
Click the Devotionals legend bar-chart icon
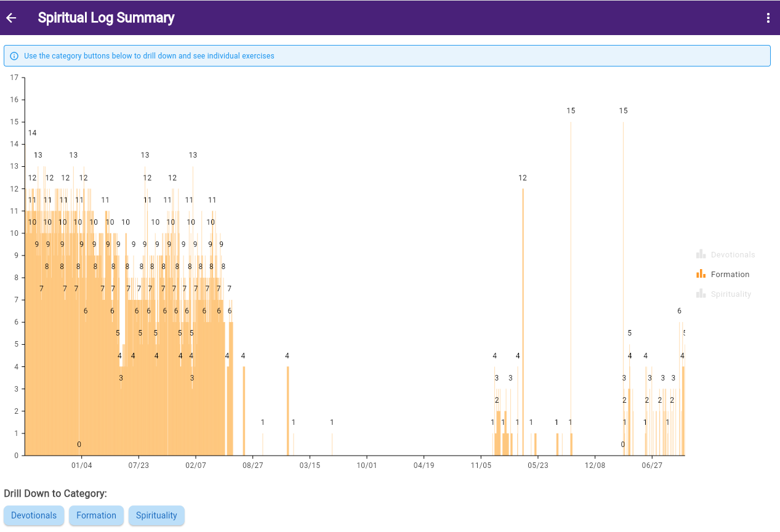[701, 254]
